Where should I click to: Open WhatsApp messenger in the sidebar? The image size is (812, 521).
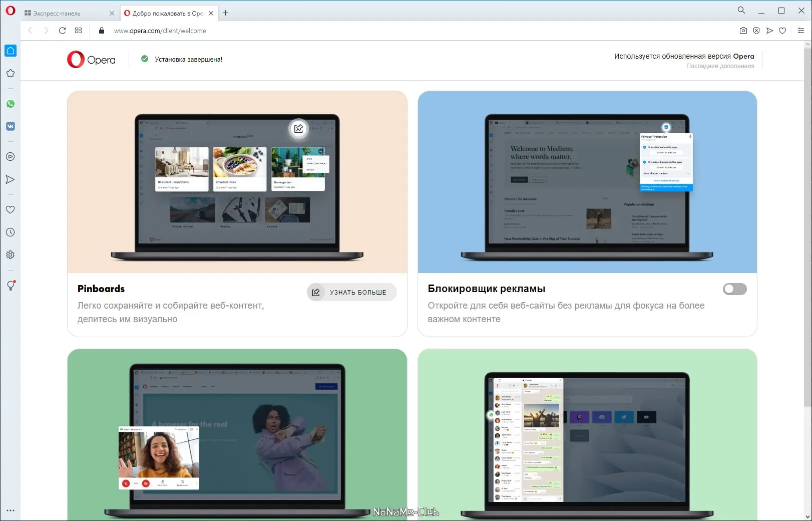(11, 104)
